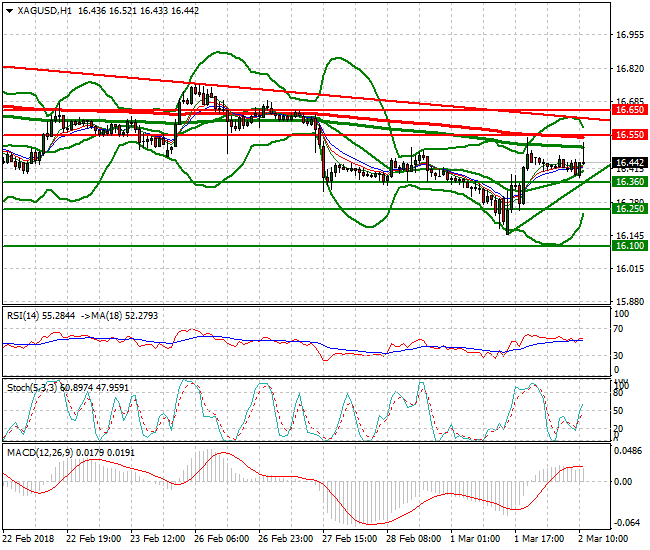The image size is (650, 550).
Task: Click the 15.880 price axis value
Action: tap(630, 302)
